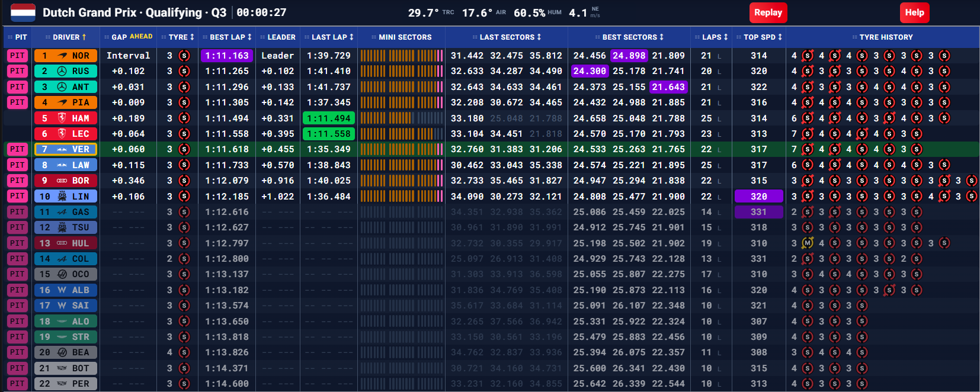Sort by the DRIVER column header
This screenshot has width=980, height=392.
(x=66, y=37)
